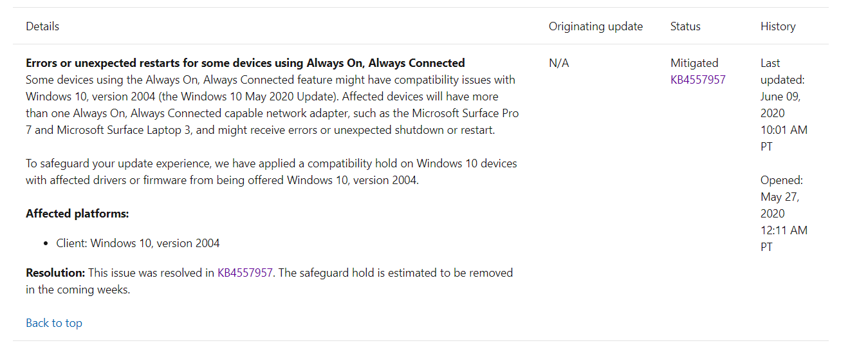This screenshot has height=343, width=868.
Task: Follow the Back to top link
Action: 54,323
